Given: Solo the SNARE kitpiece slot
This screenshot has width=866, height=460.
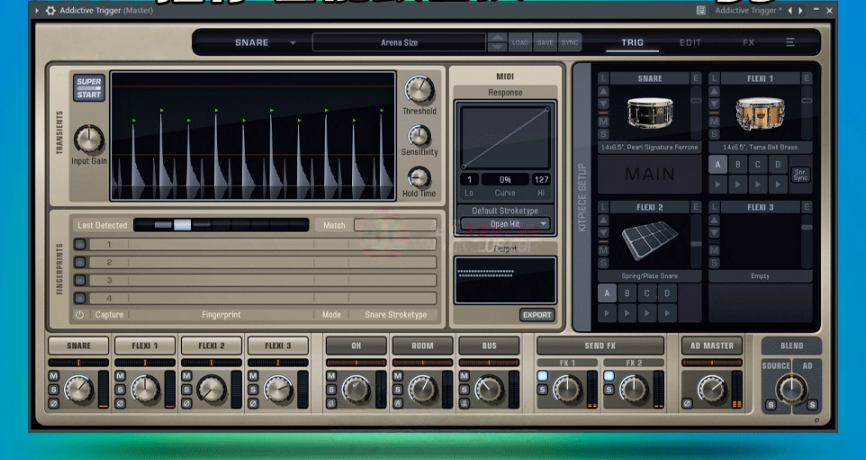Looking at the screenshot, I should [603, 134].
